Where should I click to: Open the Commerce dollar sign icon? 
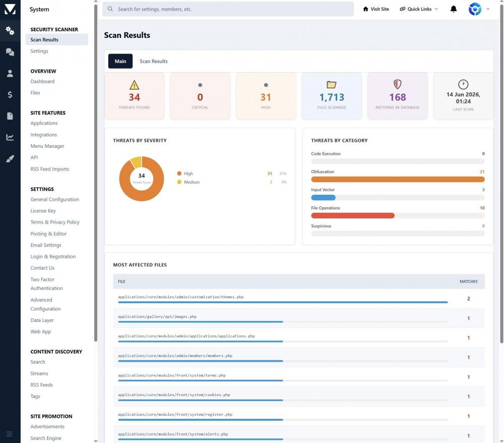pos(10,94)
